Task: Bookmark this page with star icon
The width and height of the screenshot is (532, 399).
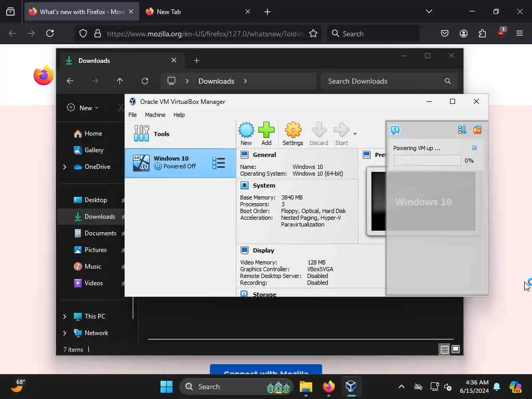Action: tap(313, 33)
